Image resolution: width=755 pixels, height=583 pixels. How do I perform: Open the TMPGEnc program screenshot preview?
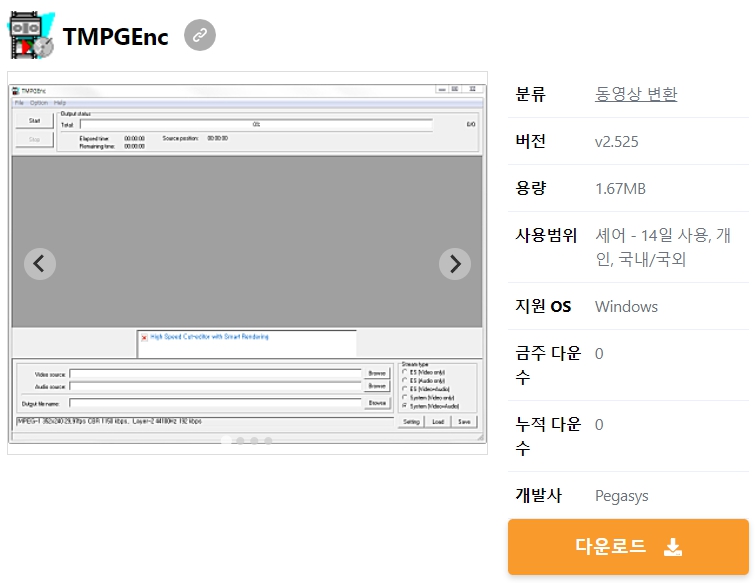coord(247,263)
